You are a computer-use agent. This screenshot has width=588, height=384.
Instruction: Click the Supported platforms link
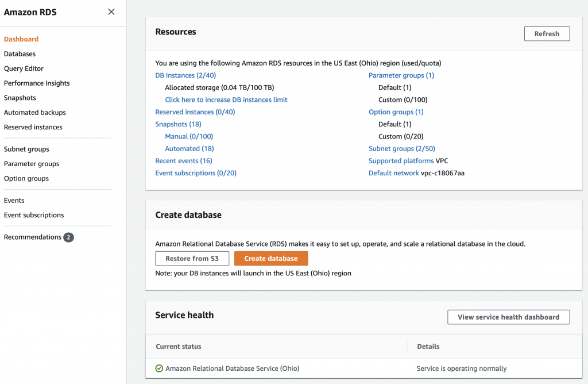point(401,160)
